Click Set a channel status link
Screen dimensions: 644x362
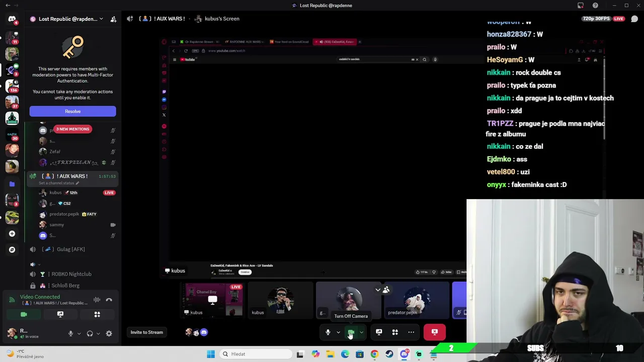click(x=59, y=183)
